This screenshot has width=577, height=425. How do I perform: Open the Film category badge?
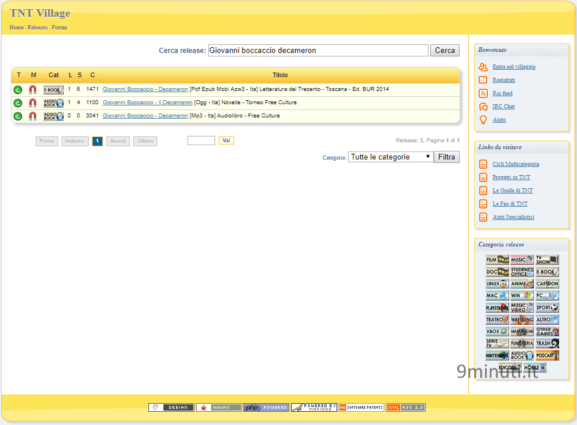pos(497,260)
